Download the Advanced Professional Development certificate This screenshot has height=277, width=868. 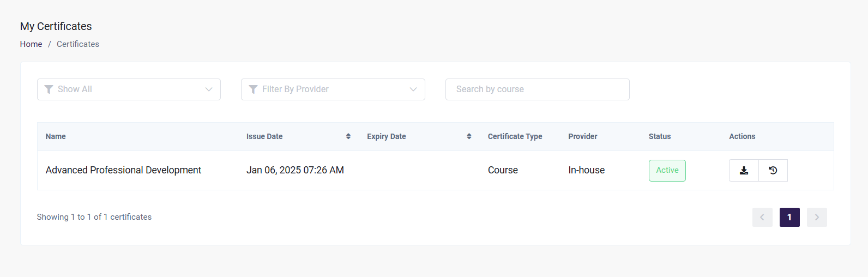pyautogui.click(x=744, y=170)
